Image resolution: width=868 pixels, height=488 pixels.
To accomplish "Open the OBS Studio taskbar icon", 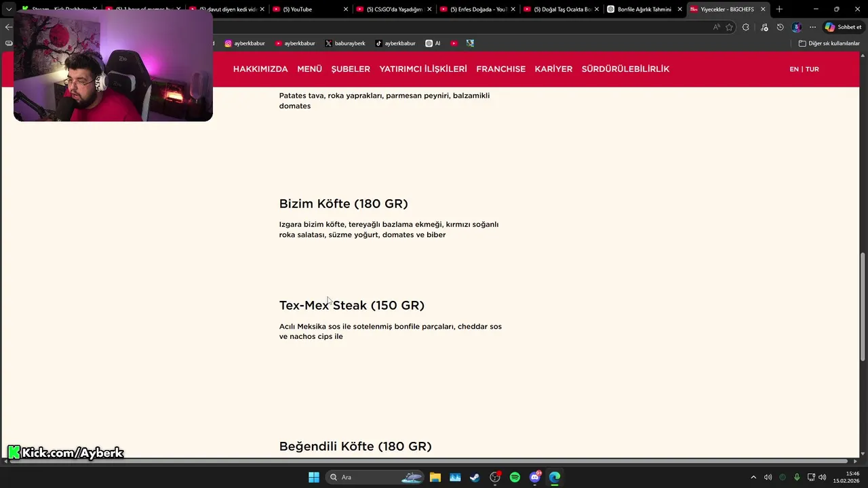I will click(495, 477).
